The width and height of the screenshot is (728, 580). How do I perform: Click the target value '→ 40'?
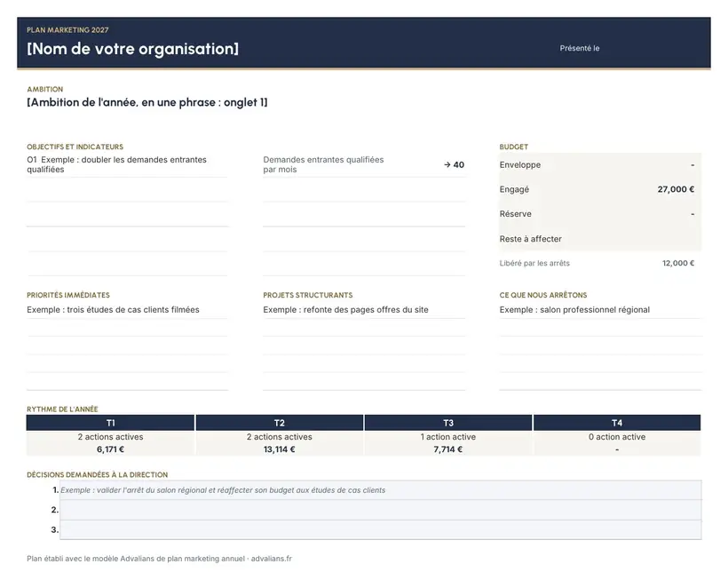click(454, 165)
